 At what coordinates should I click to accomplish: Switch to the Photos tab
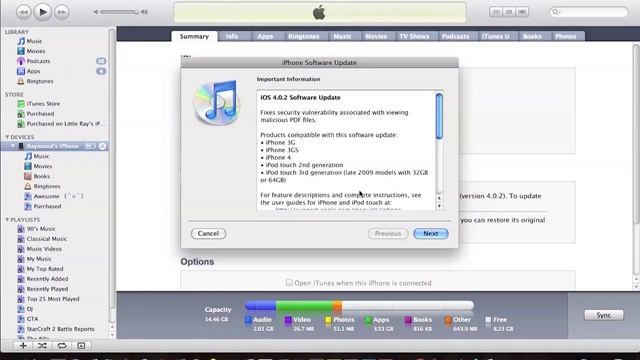coord(566,36)
